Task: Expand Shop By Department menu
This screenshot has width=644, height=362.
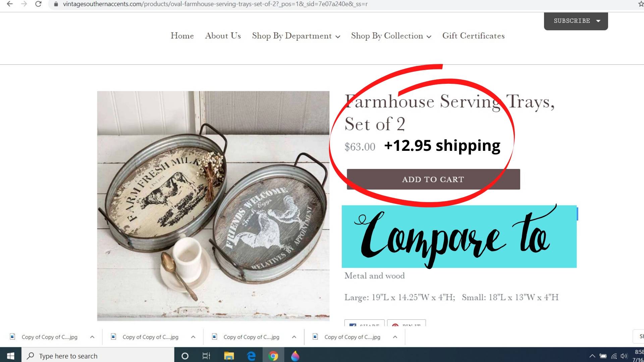Action: (x=296, y=36)
